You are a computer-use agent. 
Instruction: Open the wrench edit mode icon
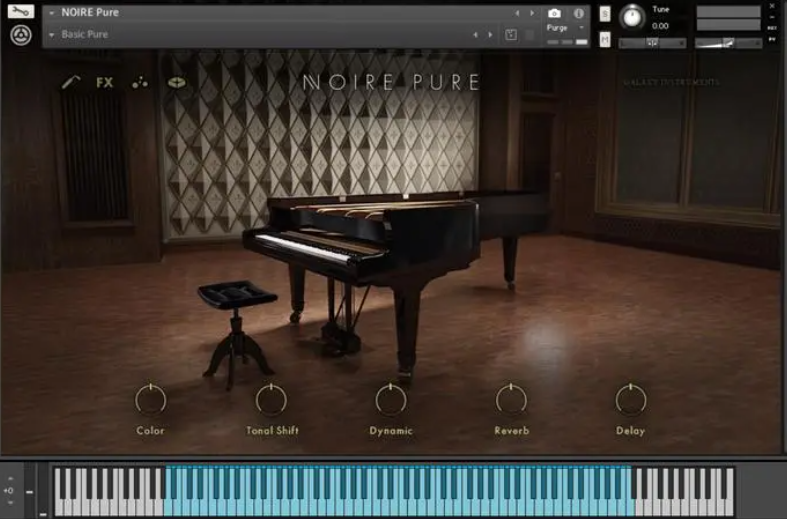[21, 11]
